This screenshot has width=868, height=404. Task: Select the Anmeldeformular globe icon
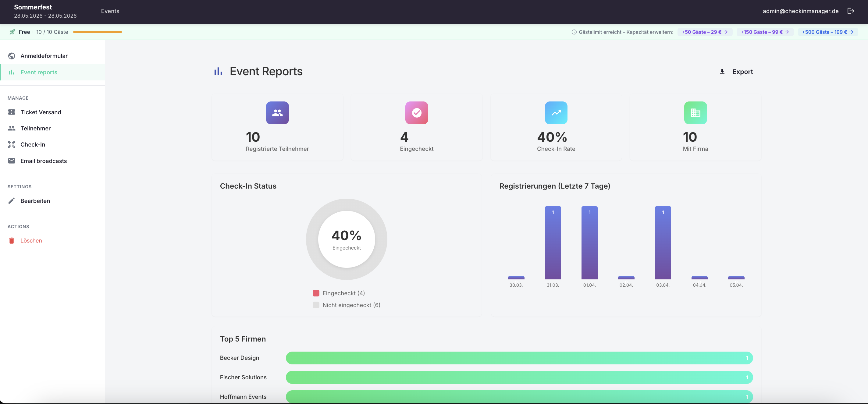[x=12, y=55]
